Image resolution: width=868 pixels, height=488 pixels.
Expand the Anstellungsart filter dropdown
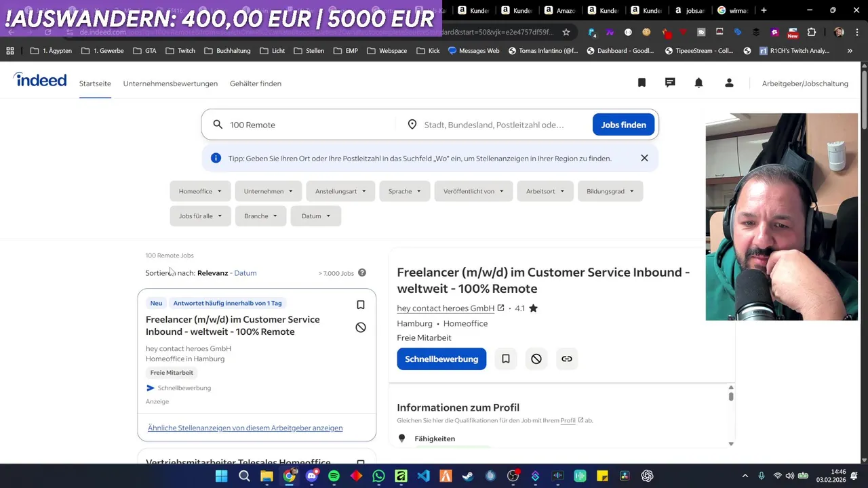pyautogui.click(x=340, y=191)
